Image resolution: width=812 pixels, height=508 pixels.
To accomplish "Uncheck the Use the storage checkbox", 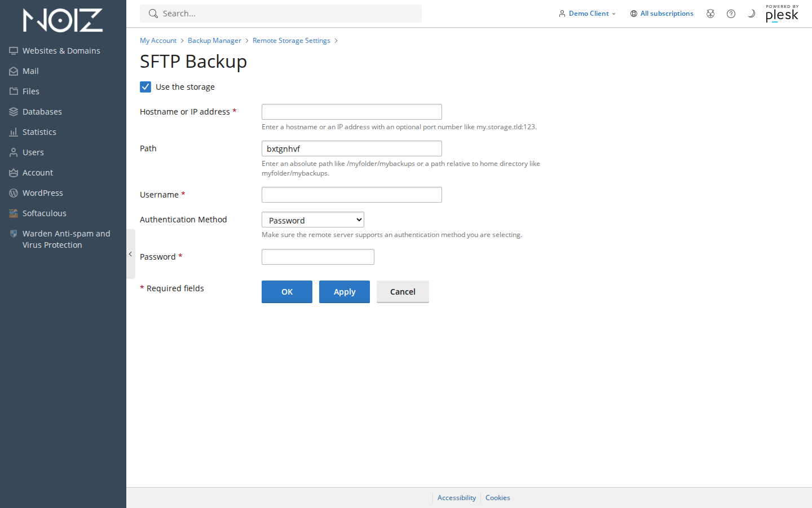I will click(x=145, y=87).
